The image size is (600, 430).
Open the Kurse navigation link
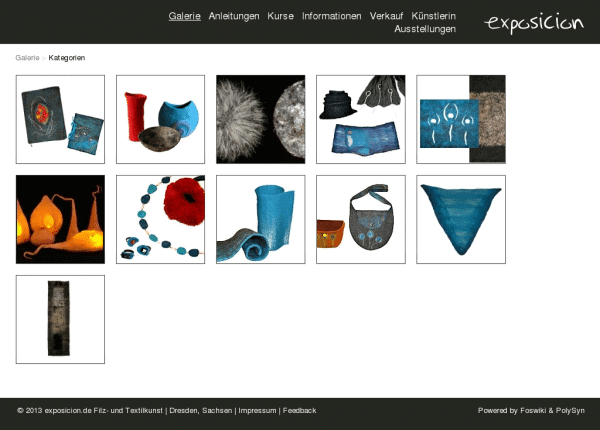tap(280, 16)
